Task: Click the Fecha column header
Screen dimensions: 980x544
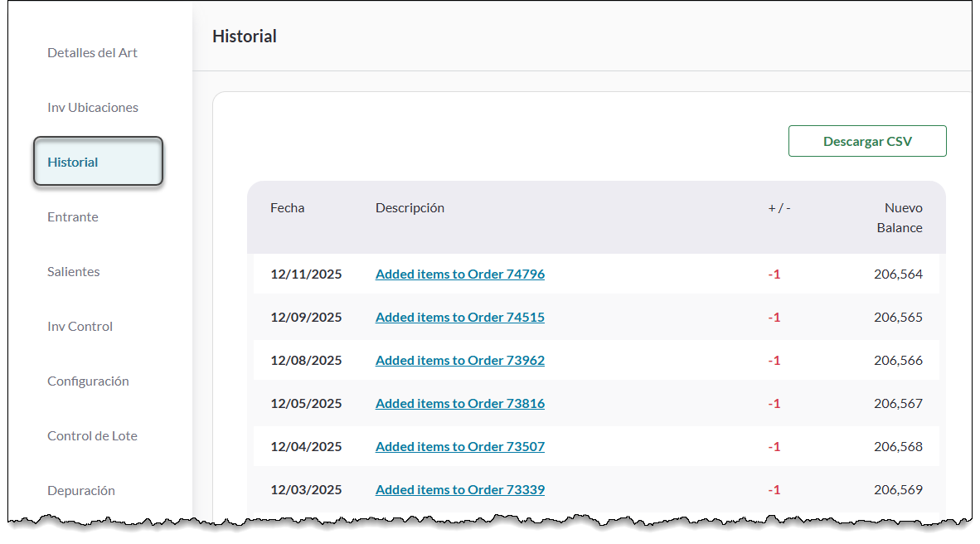Action: [287, 208]
